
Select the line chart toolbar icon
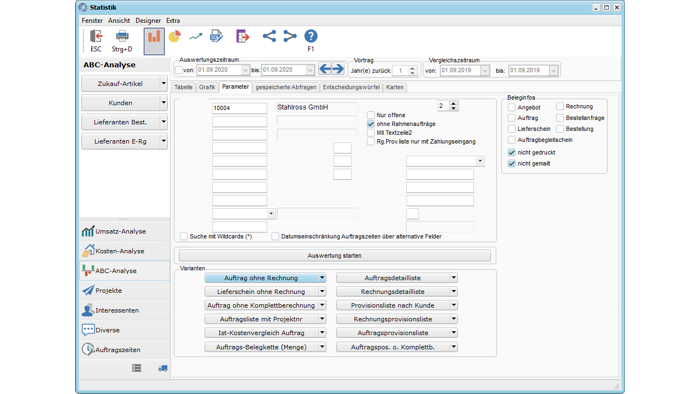point(196,37)
